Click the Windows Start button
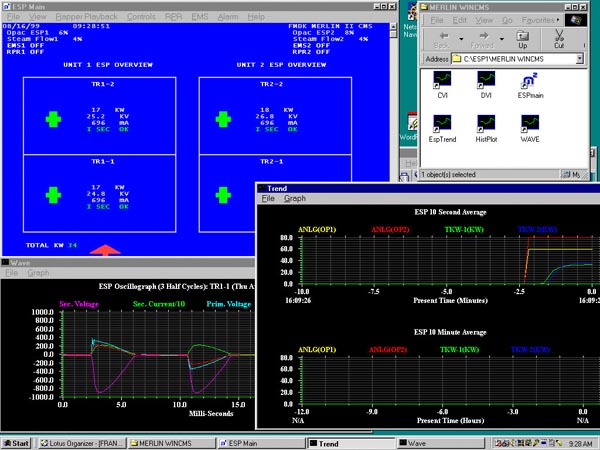This screenshot has height=450, width=600. click(17, 442)
